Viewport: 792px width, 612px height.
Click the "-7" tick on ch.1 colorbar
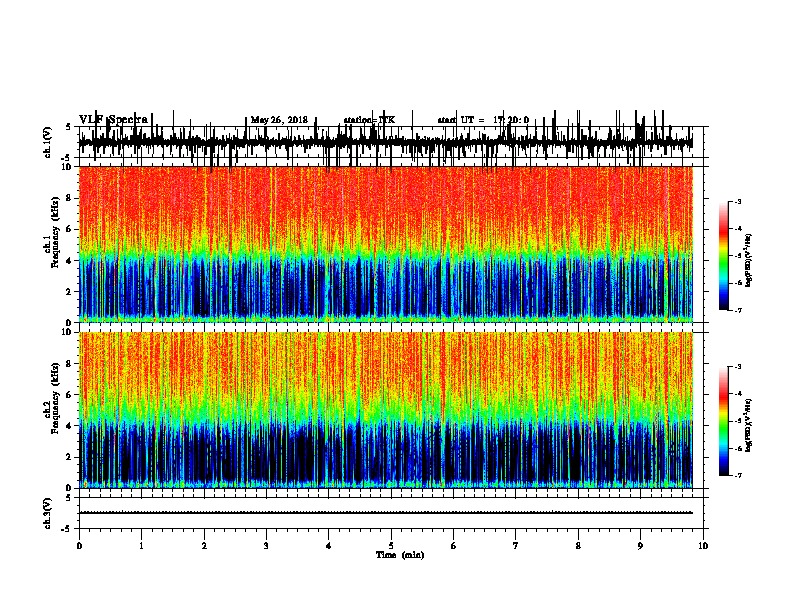737,310
